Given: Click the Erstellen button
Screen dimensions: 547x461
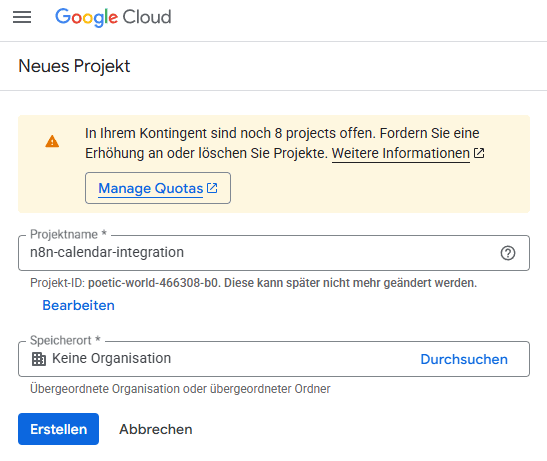Looking at the screenshot, I should (x=59, y=429).
